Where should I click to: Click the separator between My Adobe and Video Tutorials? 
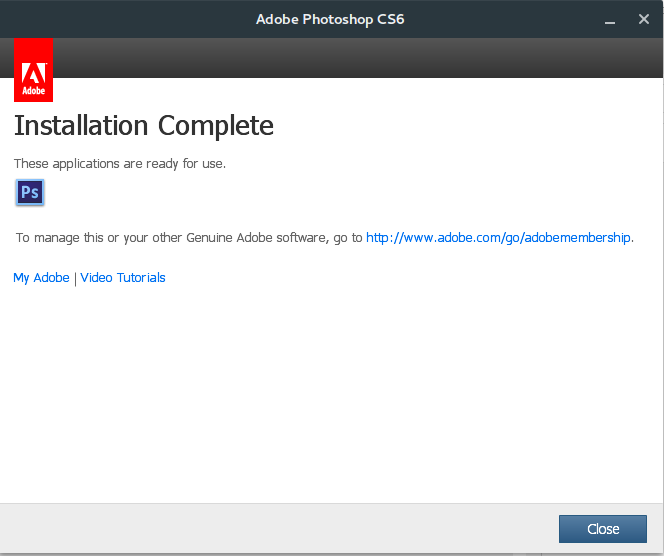[x=75, y=278]
